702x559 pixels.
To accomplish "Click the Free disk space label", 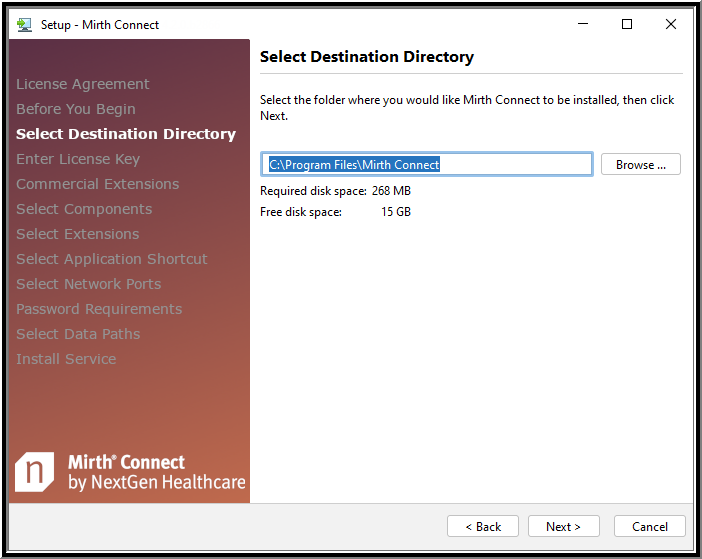I will tap(301, 212).
